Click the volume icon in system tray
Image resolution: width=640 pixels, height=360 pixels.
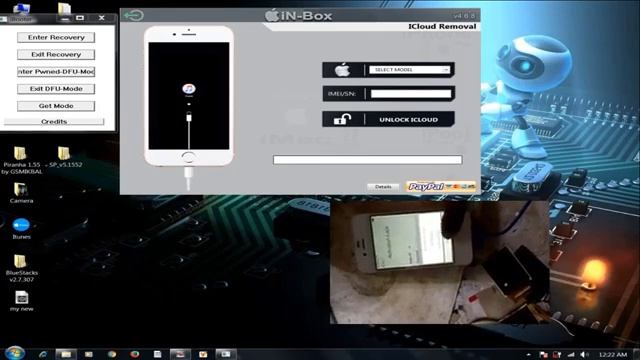tap(584, 354)
